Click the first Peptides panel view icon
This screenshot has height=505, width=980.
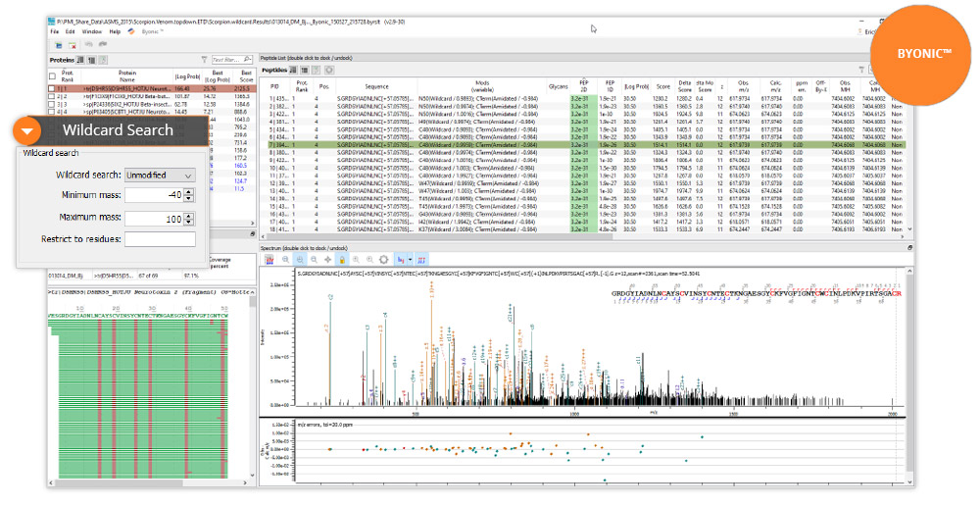(x=293, y=70)
